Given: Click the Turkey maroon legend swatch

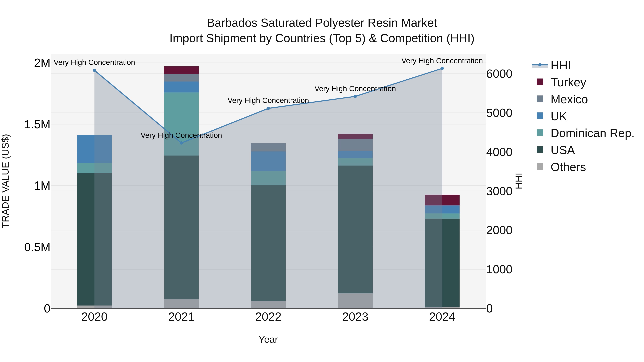Looking at the screenshot, I should point(540,82).
